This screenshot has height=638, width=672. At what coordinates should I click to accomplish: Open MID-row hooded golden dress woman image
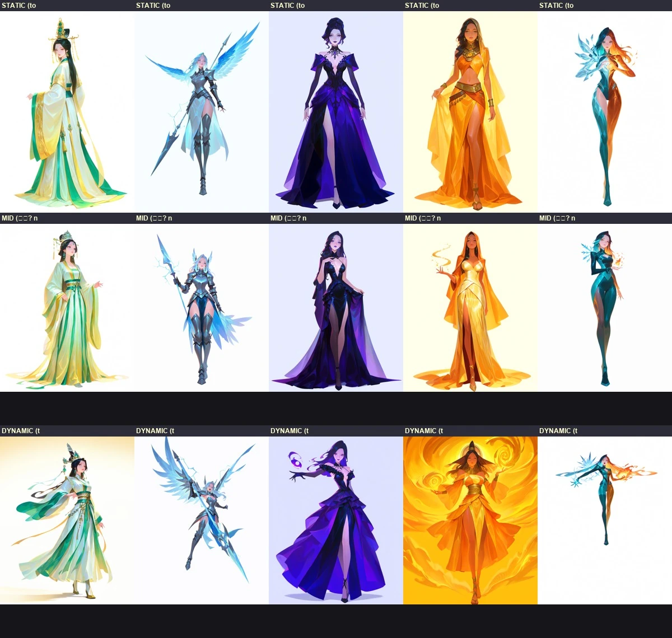[x=470, y=308]
